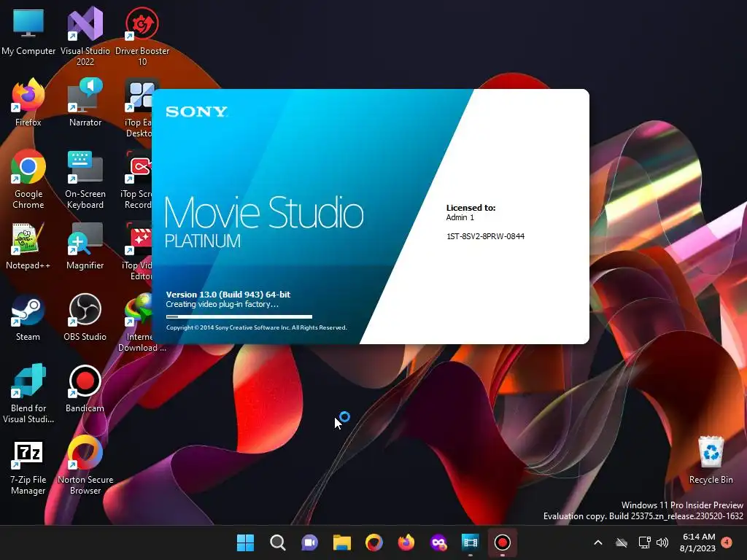Click the Firefox desktop shortcut

click(28, 102)
